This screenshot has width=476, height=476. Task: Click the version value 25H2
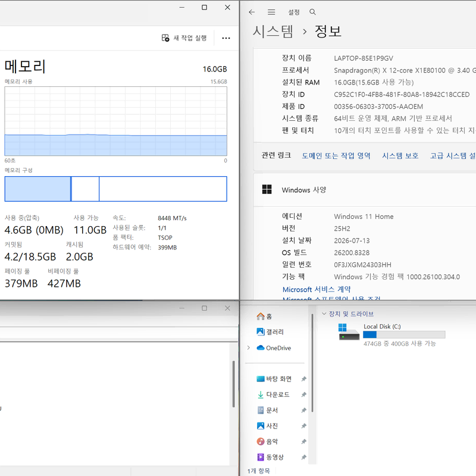pos(342,228)
